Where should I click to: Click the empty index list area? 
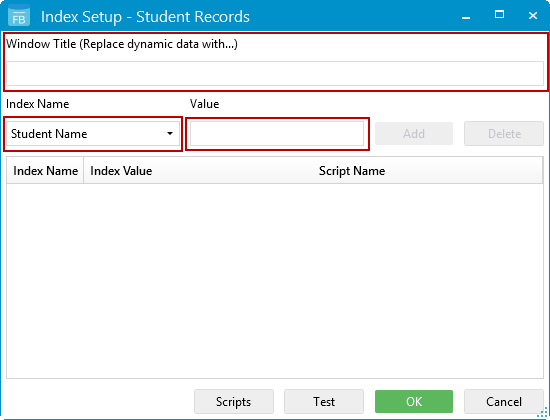pos(275,281)
